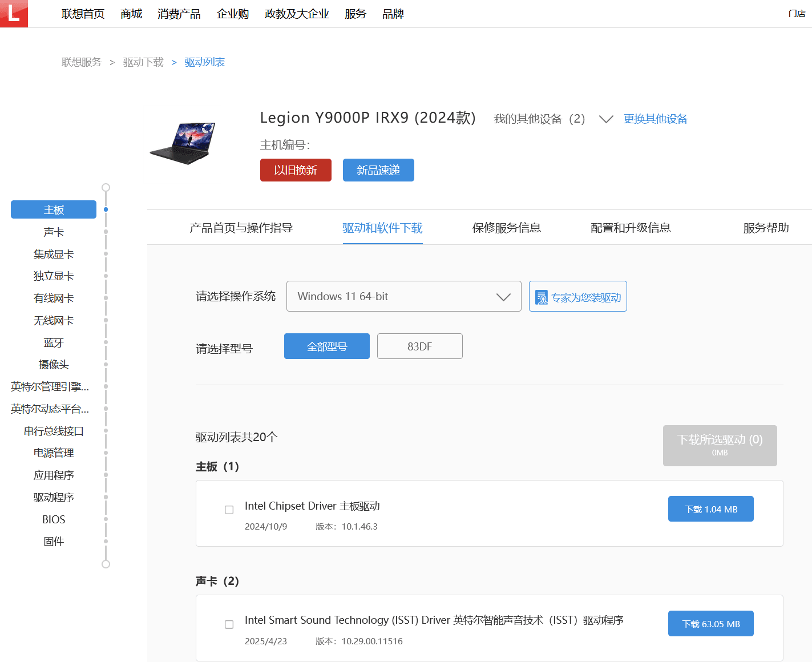
Task: Jump to 固件 in the sidebar
Action: (54, 542)
